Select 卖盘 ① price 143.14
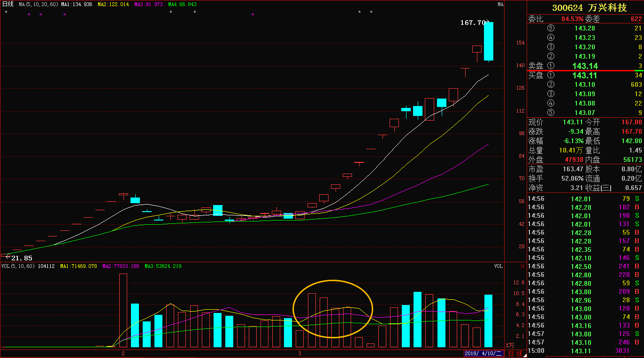Viewport: 644px width, 358px height. pyautogui.click(x=585, y=66)
